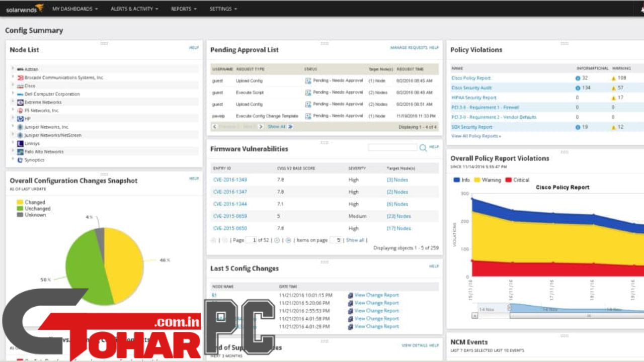Click the Juniper Networks, Inc. vendor icon
Viewport: 644px width, 362px height.
point(20,127)
